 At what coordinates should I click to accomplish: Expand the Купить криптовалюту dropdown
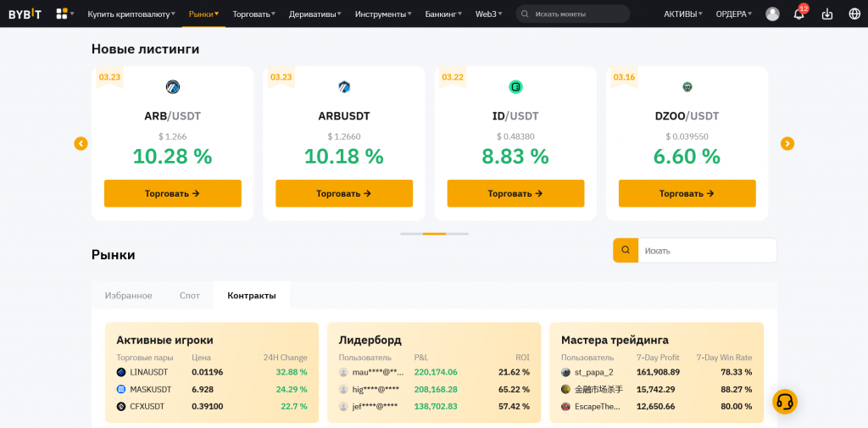tap(131, 14)
